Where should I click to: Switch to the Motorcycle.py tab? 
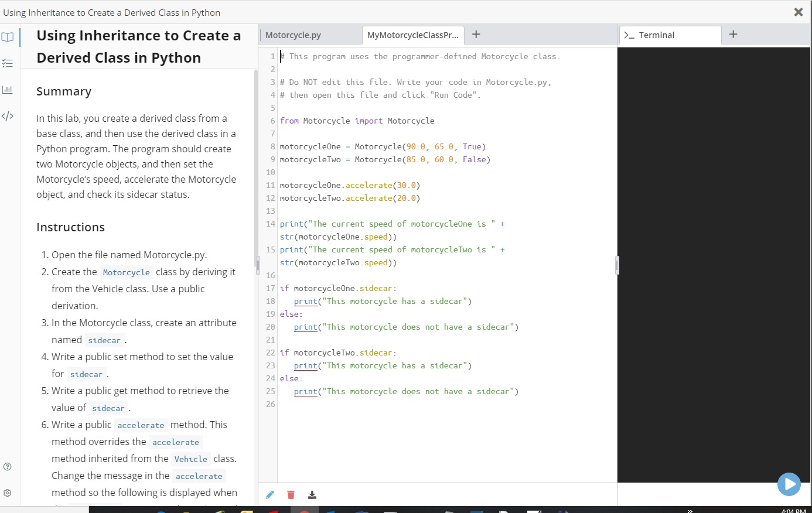pos(293,35)
